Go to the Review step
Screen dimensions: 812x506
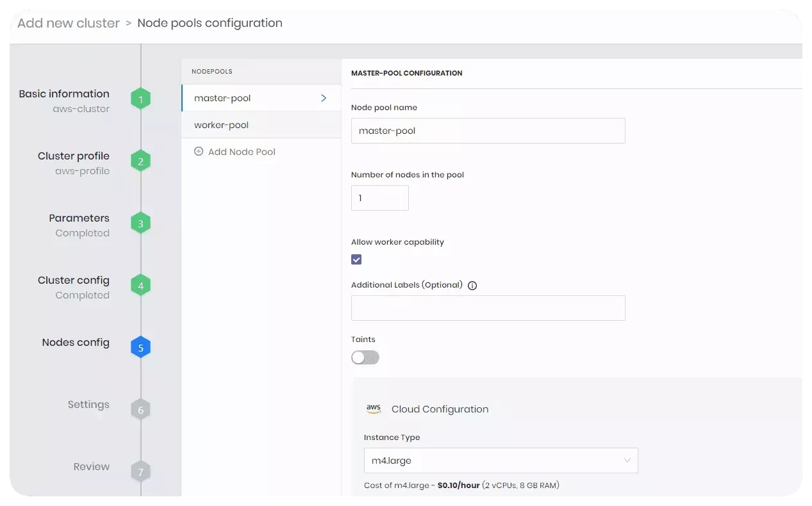92,466
